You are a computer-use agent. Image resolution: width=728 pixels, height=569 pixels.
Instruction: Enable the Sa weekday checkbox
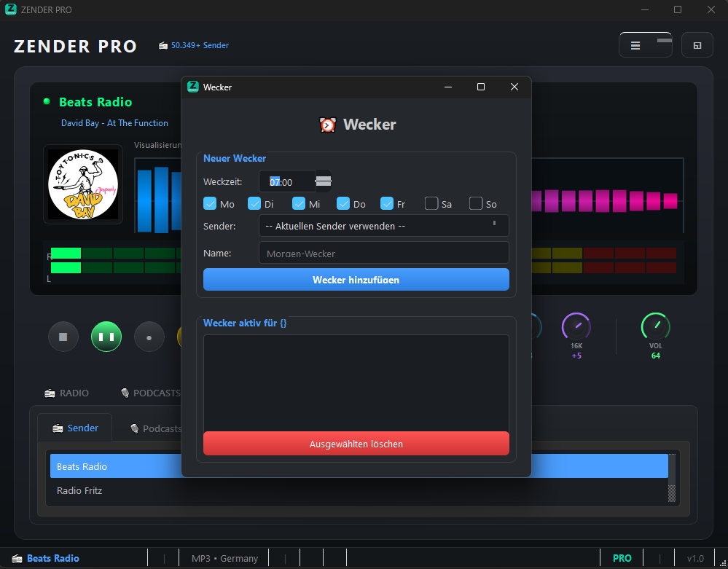point(431,203)
